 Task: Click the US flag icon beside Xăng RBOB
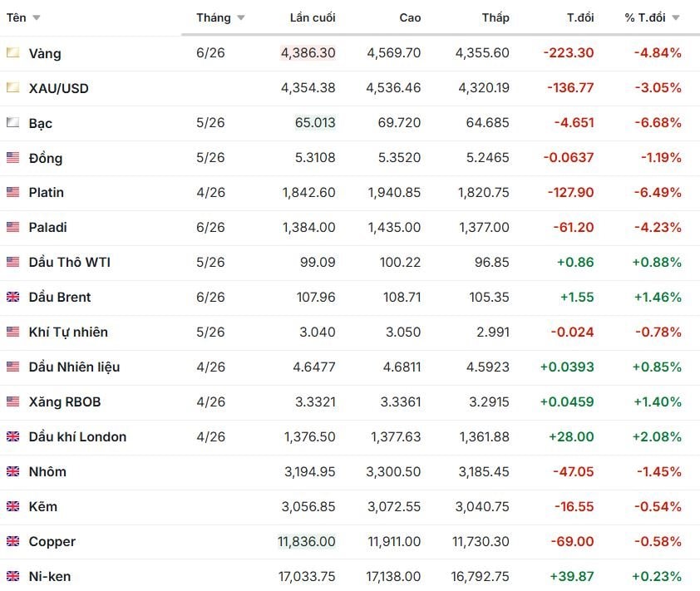(x=12, y=402)
